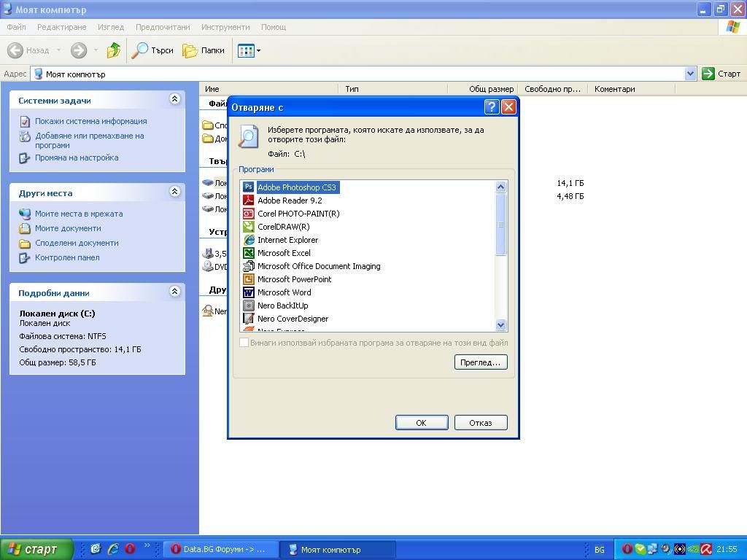Launch Opera from quick launch bar
This screenshot has height=560, width=747.
pos(130,549)
